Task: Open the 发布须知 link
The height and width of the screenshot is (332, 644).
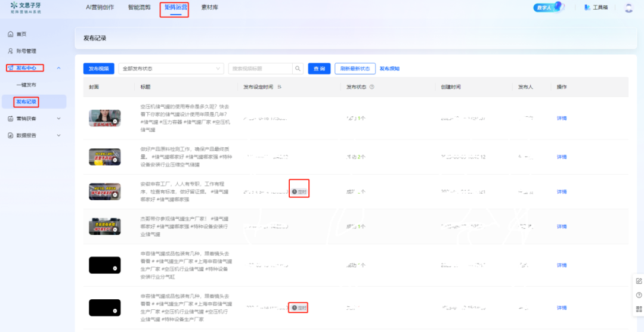Action: pos(389,69)
